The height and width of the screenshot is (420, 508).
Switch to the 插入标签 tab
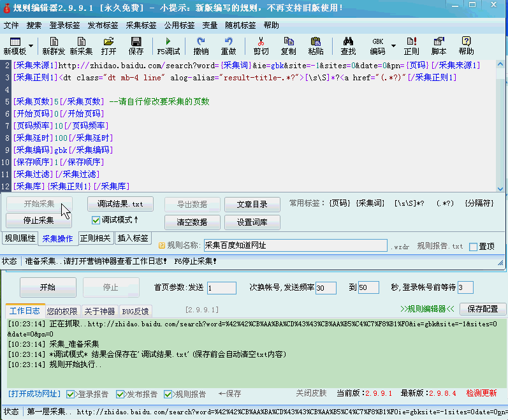[x=133, y=238]
